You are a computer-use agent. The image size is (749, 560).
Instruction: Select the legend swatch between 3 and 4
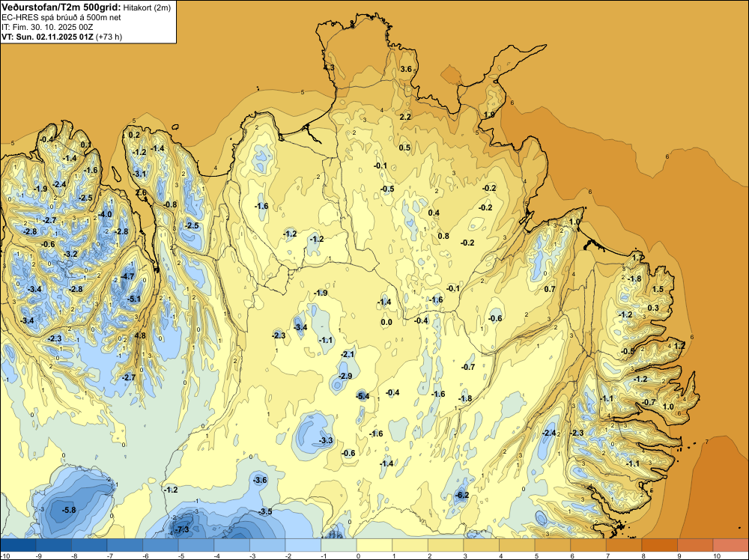[482, 545]
